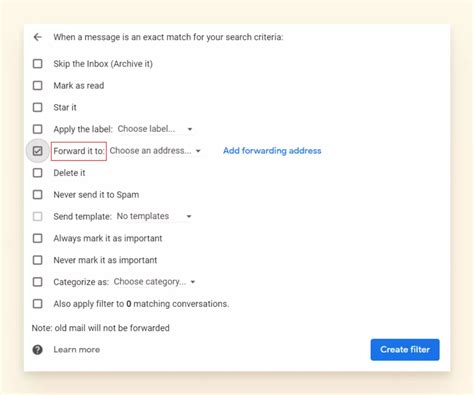474x395 pixels.
Task: Check the Delete it checkbox
Action: 38,173
